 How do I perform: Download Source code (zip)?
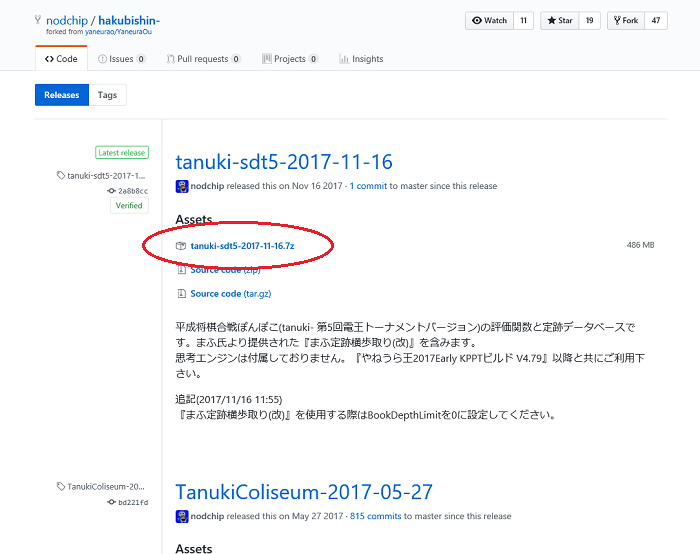pos(225,270)
